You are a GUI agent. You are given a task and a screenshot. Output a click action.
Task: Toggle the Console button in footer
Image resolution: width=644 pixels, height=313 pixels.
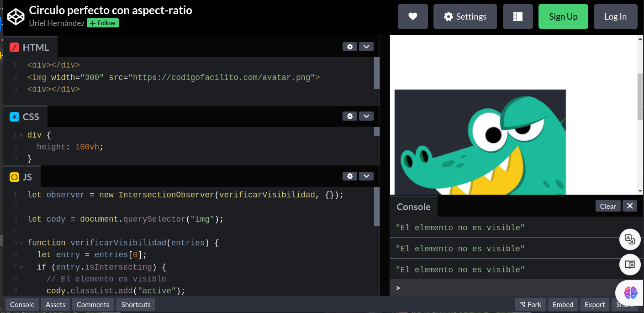pos(22,304)
